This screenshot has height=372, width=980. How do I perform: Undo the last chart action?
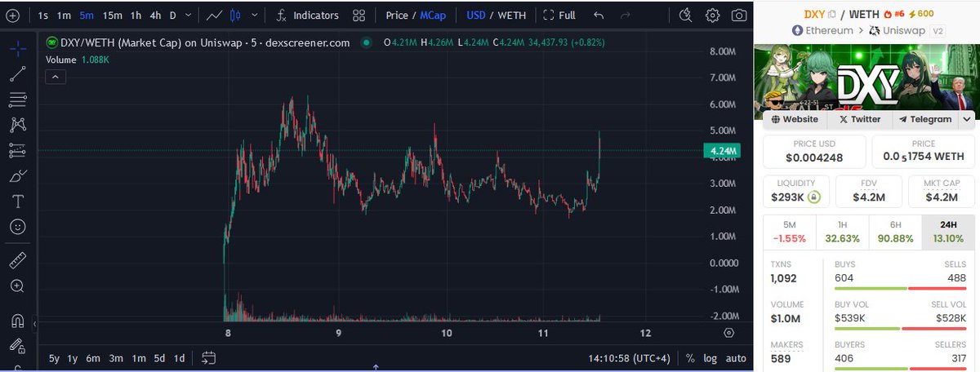(599, 15)
